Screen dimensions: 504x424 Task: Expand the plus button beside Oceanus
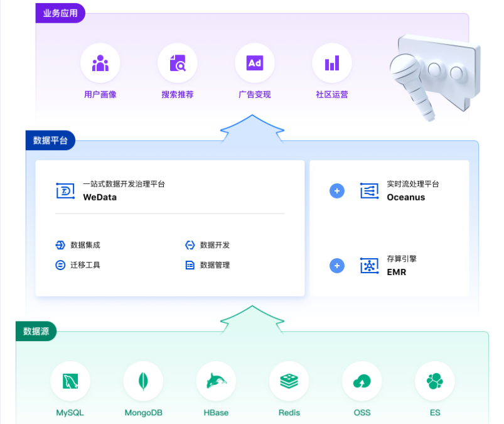click(x=337, y=191)
